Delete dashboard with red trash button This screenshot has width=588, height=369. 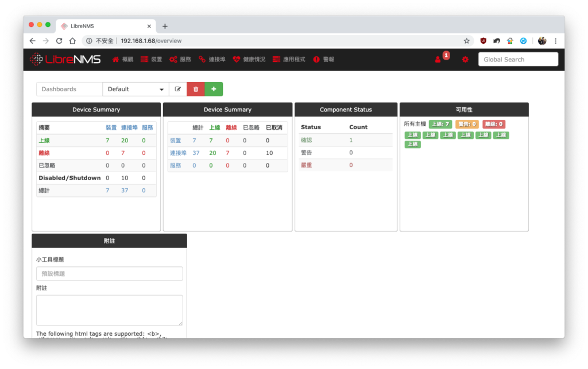click(196, 89)
